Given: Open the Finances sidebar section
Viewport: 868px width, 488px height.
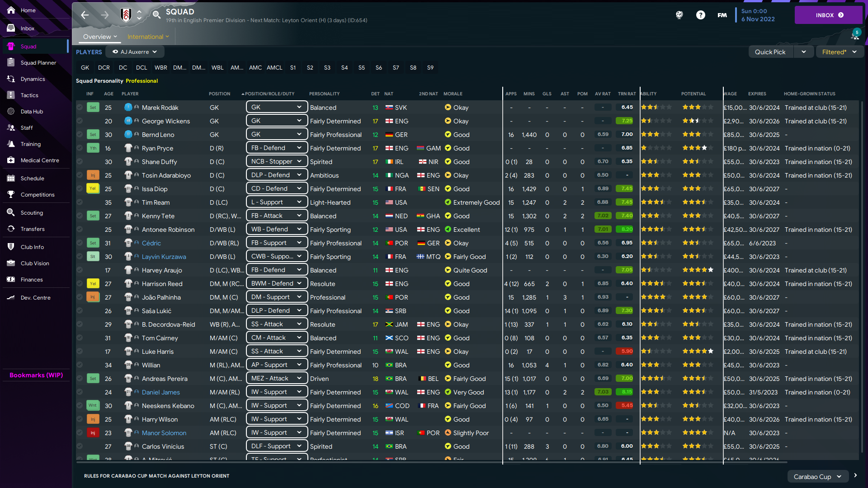Looking at the screenshot, I should 32,280.
